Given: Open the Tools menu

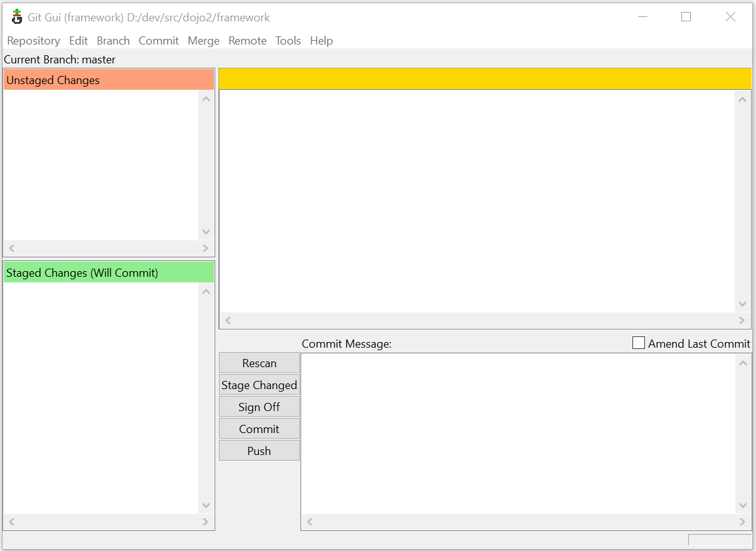Looking at the screenshot, I should click(288, 41).
